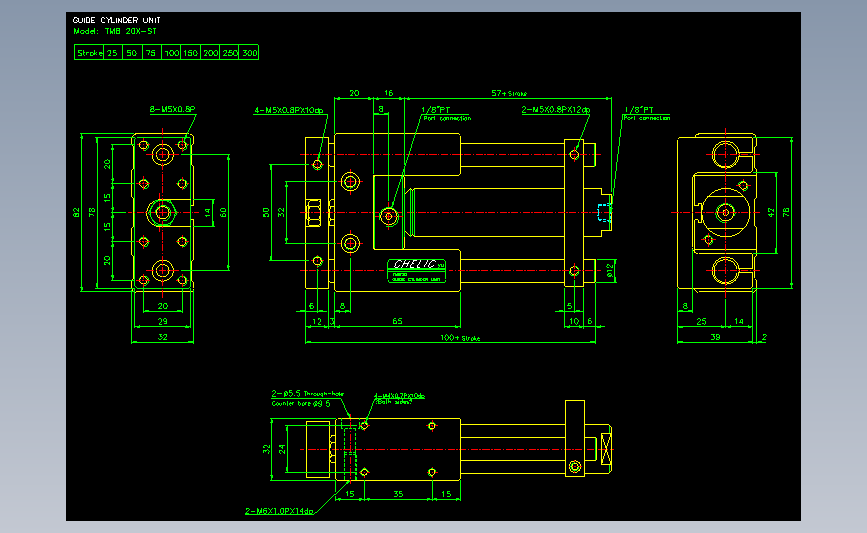Image resolution: width=867 pixels, height=533 pixels.
Task: Click the CHELIC logo nameplate
Action: tap(416, 271)
